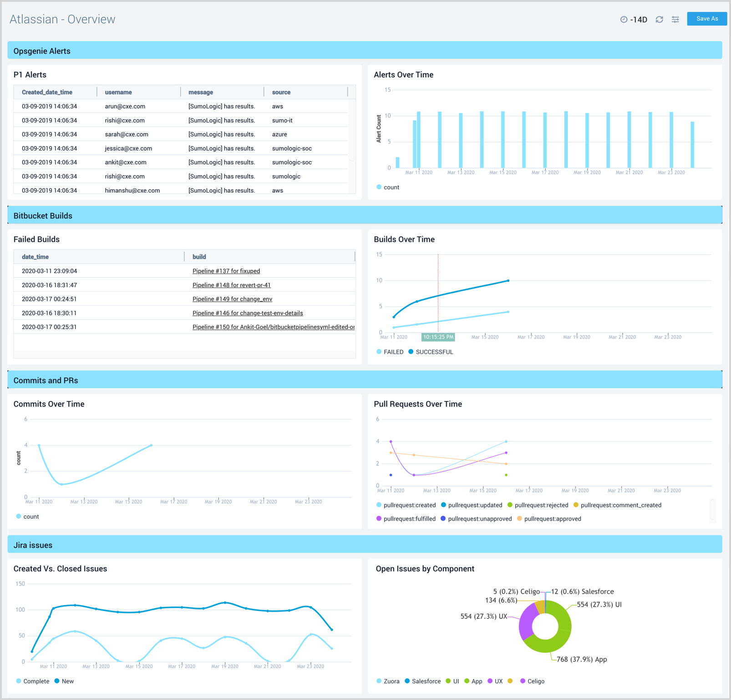Click the 2020-03-17 00:25:31 date cell

pos(49,327)
